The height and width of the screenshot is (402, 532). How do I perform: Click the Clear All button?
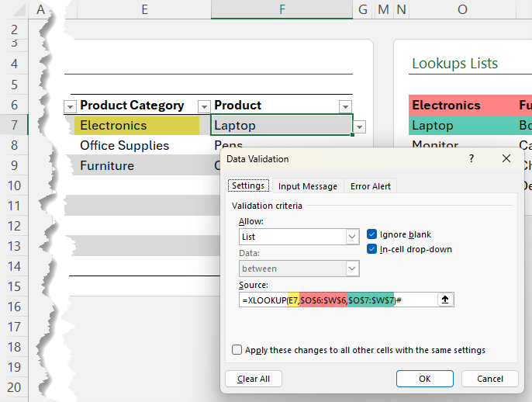tap(254, 379)
